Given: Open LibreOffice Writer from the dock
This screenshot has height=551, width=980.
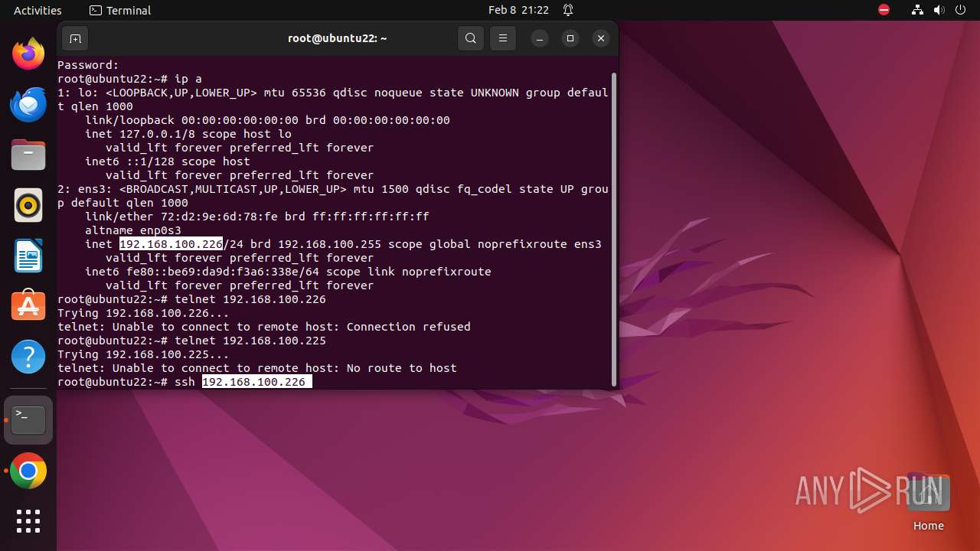Looking at the screenshot, I should tap(28, 256).
